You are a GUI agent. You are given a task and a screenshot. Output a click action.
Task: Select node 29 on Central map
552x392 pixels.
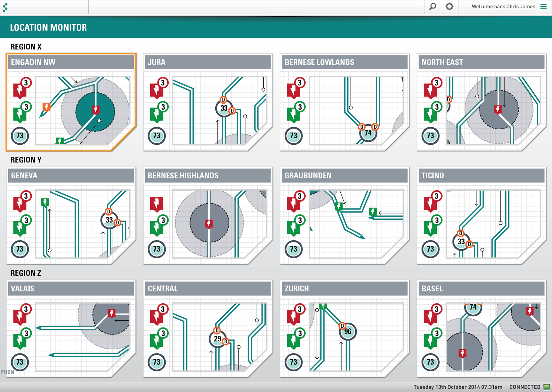[218, 339]
